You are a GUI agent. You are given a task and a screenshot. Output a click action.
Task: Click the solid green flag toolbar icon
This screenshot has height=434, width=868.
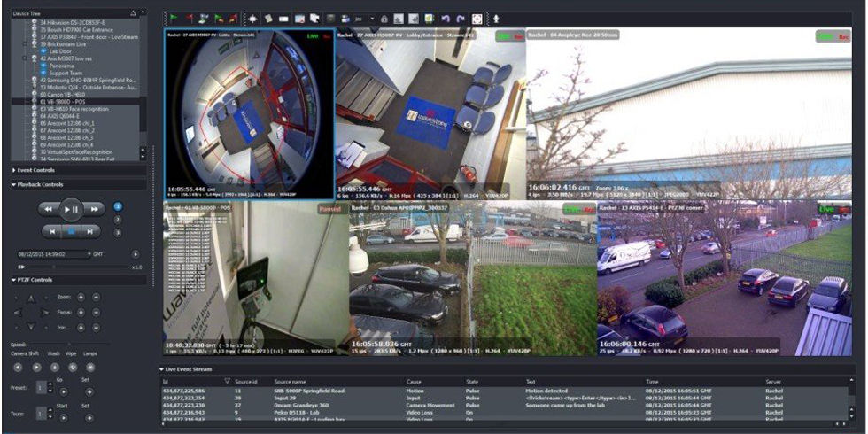(x=172, y=19)
